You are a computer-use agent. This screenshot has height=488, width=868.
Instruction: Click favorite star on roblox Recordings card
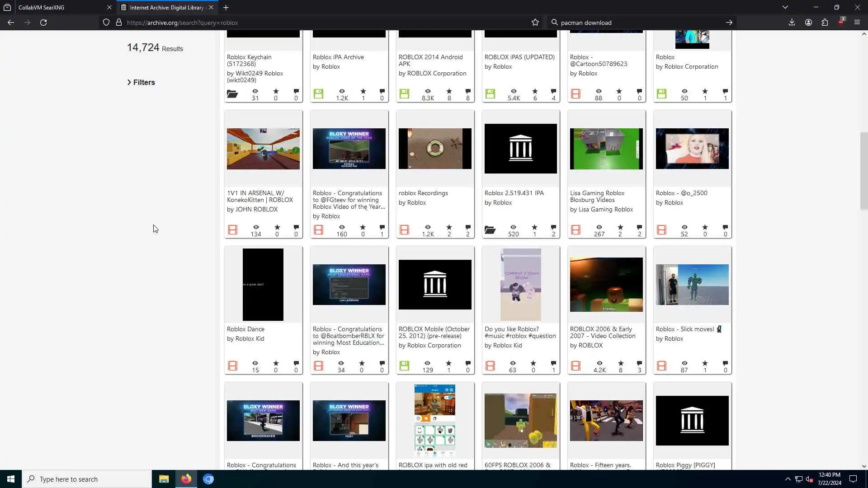(449, 227)
